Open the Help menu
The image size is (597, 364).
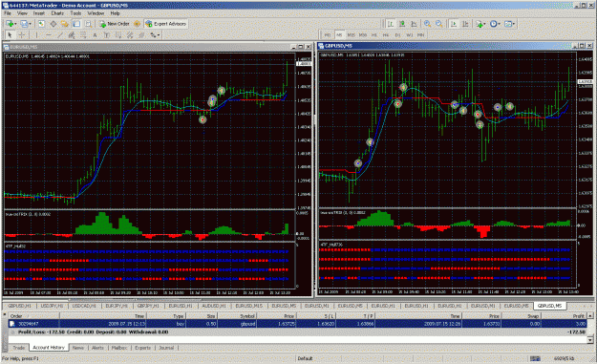pyautogui.click(x=115, y=13)
